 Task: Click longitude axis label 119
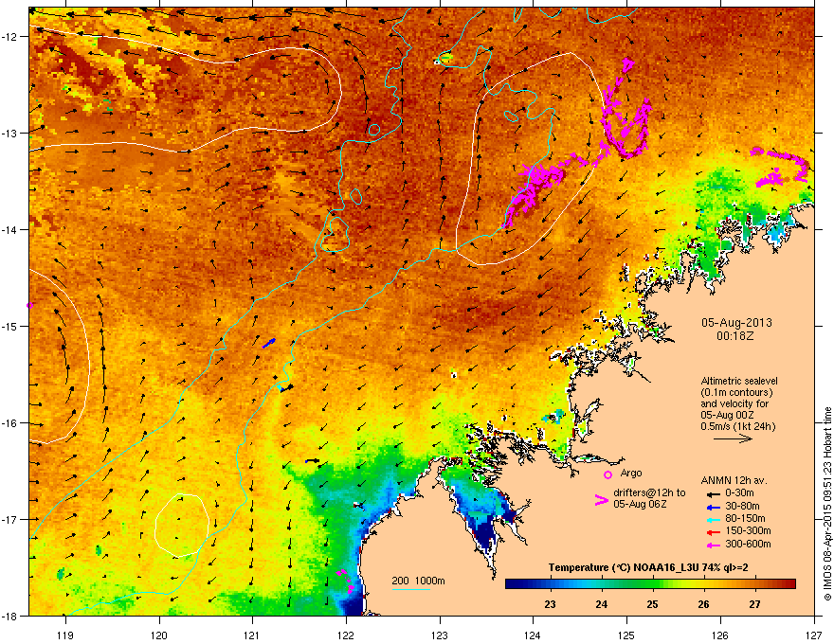pos(65,635)
